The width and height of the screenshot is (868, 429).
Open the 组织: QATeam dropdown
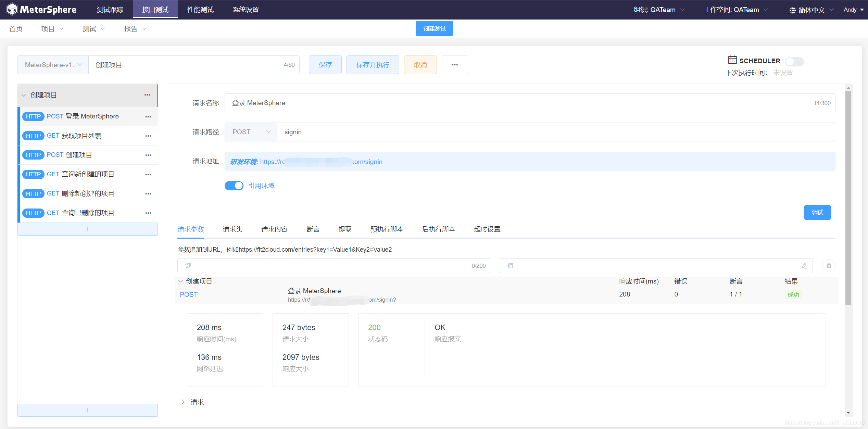click(658, 10)
